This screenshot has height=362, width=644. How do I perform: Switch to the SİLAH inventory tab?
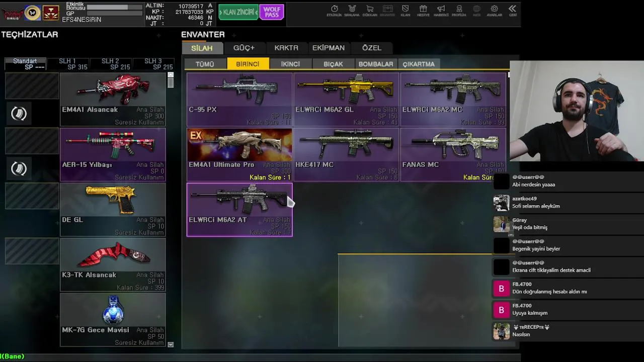tap(202, 48)
